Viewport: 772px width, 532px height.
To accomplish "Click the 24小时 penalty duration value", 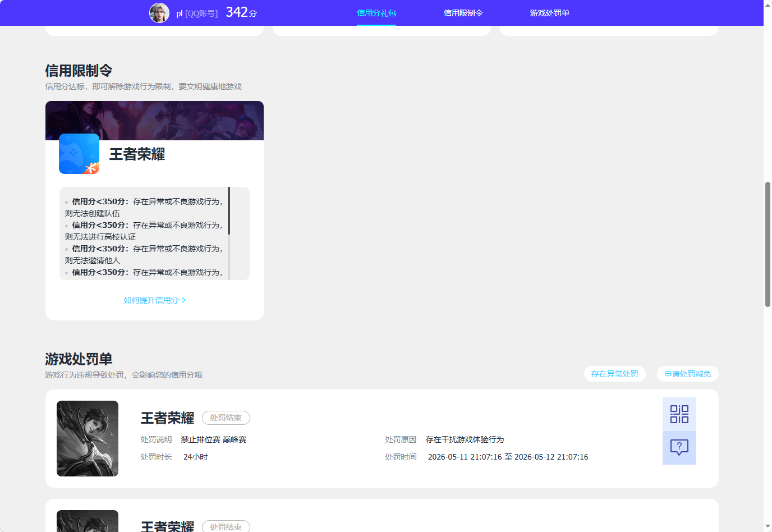I will [196, 457].
